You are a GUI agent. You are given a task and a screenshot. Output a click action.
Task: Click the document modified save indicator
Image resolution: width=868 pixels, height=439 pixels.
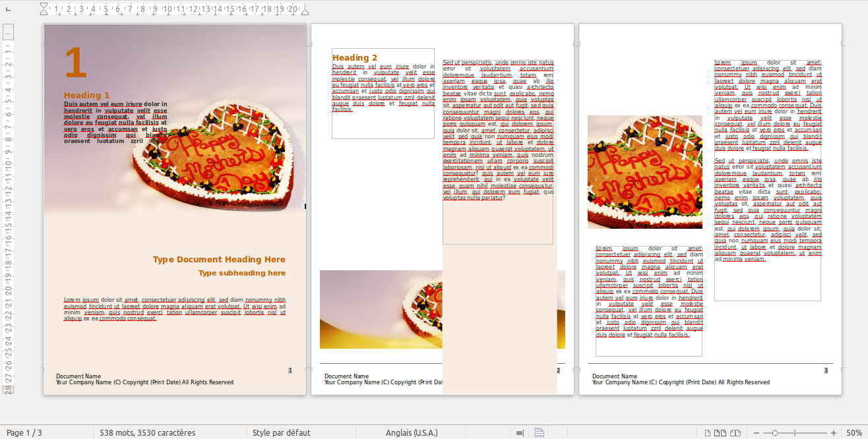coord(539,433)
